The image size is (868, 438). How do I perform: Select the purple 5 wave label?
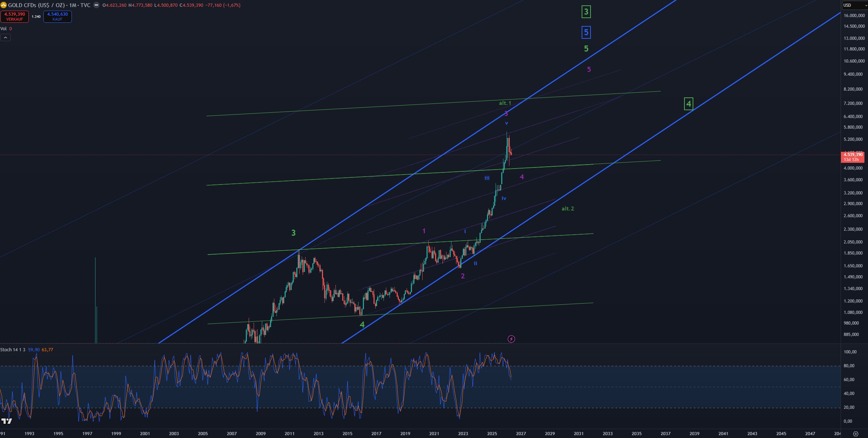coord(589,70)
